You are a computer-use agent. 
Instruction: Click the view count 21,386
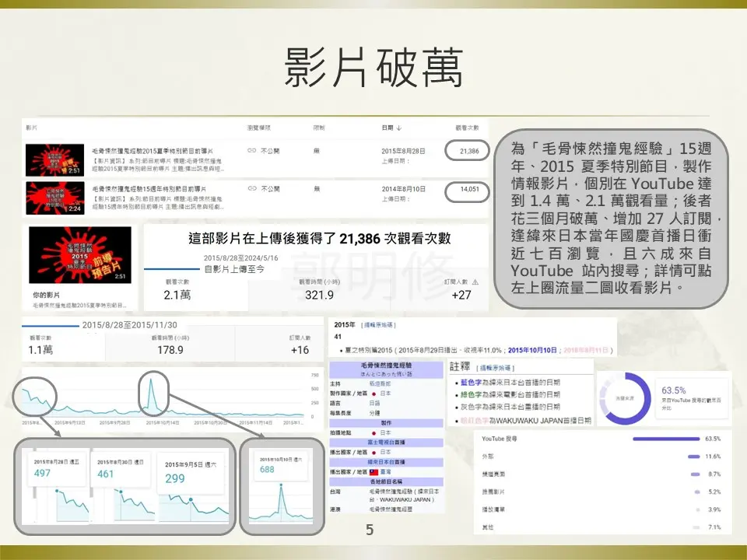[x=469, y=151]
